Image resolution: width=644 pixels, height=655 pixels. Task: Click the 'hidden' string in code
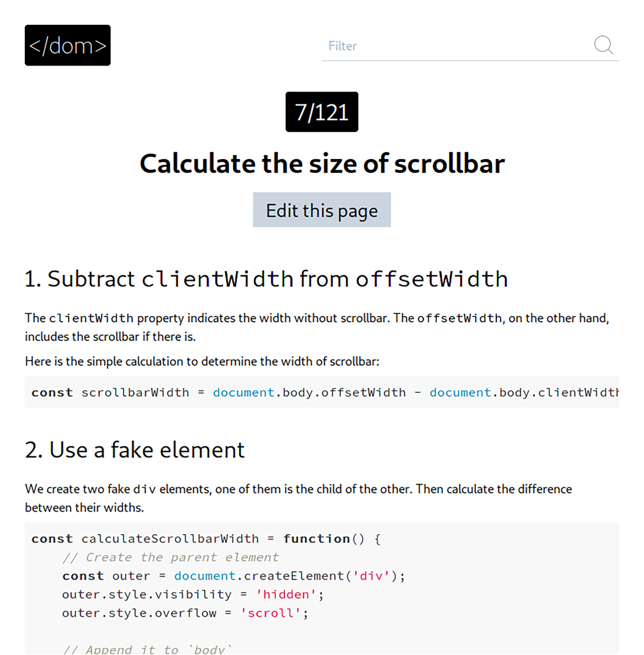(x=286, y=595)
